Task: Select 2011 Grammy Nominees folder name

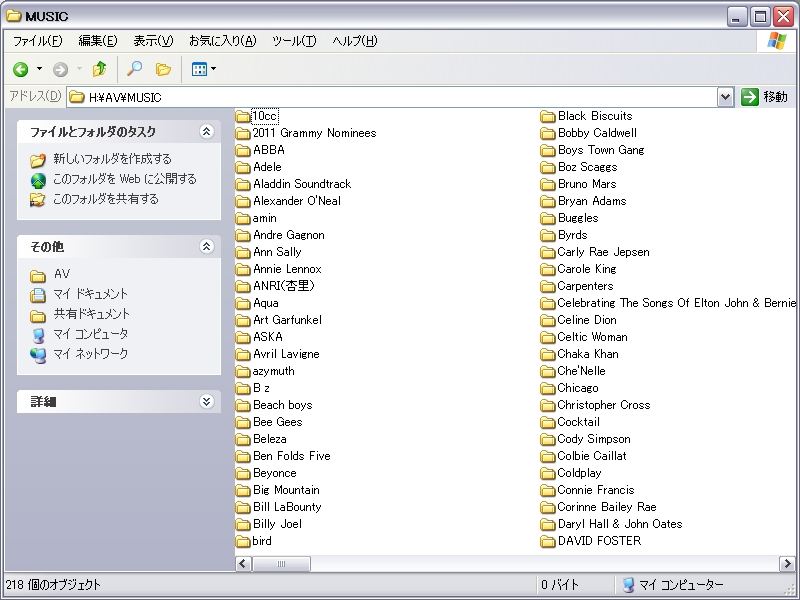Action: coord(314,133)
